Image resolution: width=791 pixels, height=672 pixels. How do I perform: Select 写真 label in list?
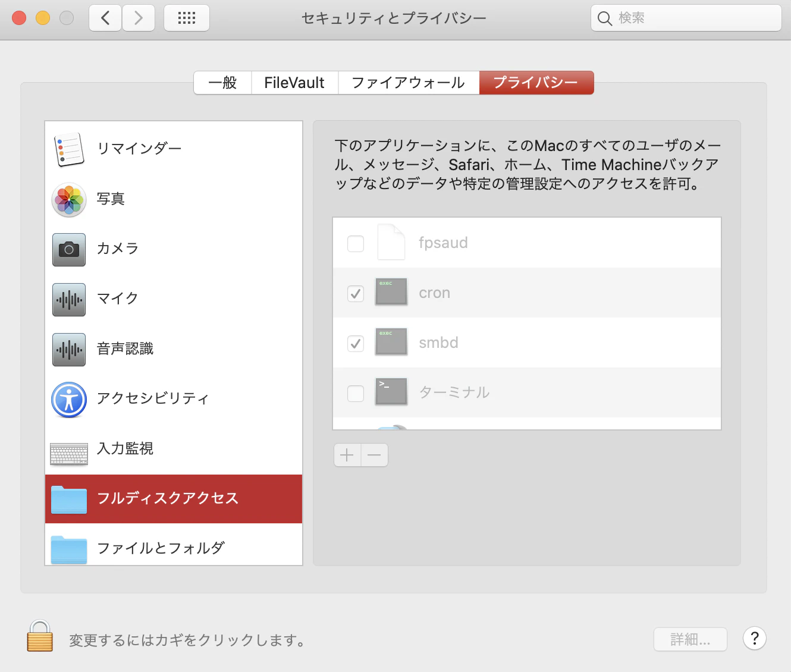(x=111, y=198)
